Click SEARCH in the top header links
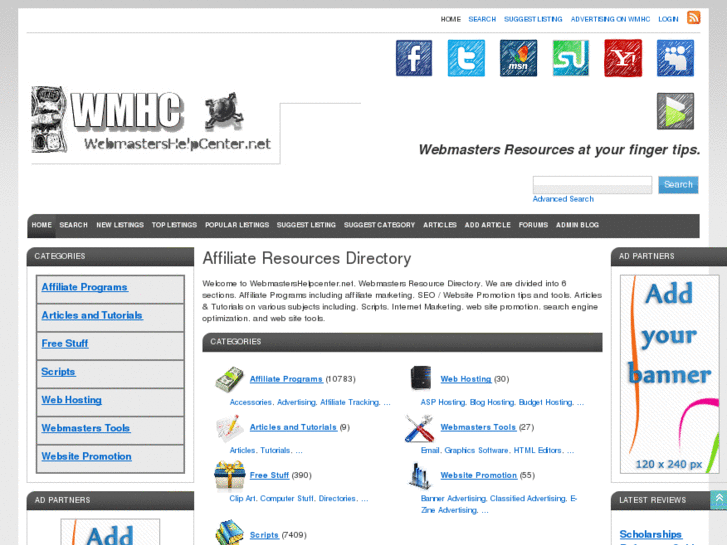 (482, 19)
